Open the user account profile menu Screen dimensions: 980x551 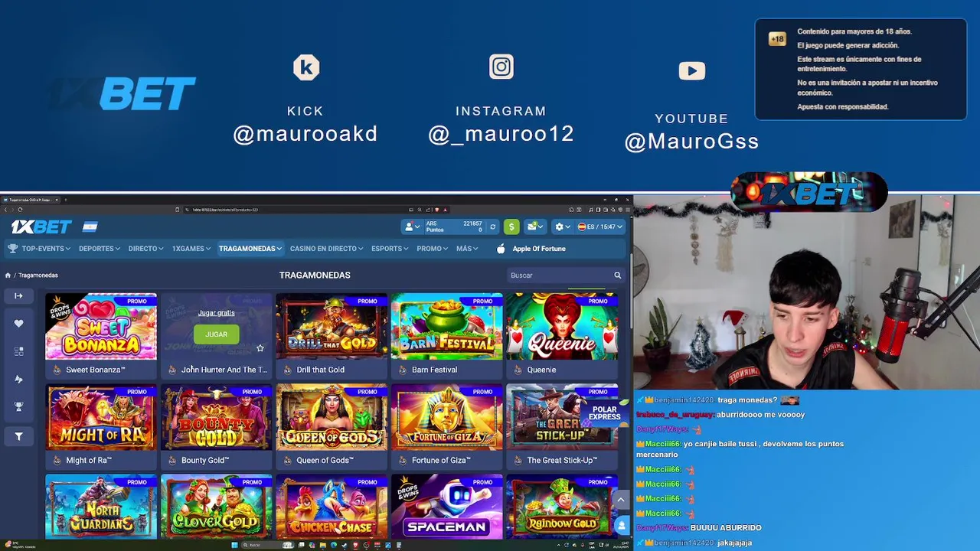(x=413, y=227)
